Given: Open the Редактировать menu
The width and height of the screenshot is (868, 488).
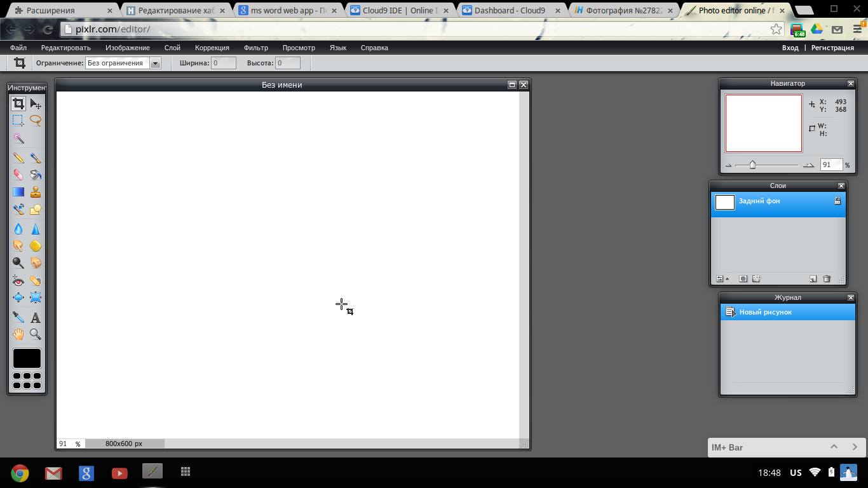Looking at the screenshot, I should coord(66,48).
